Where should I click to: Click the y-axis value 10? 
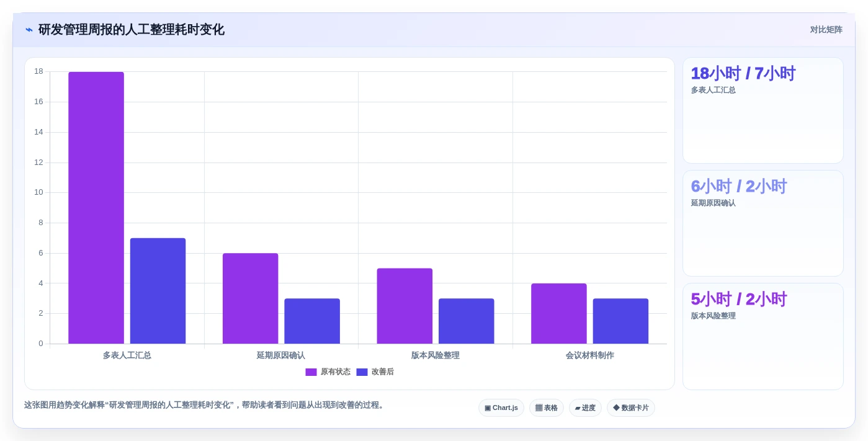[x=38, y=192]
